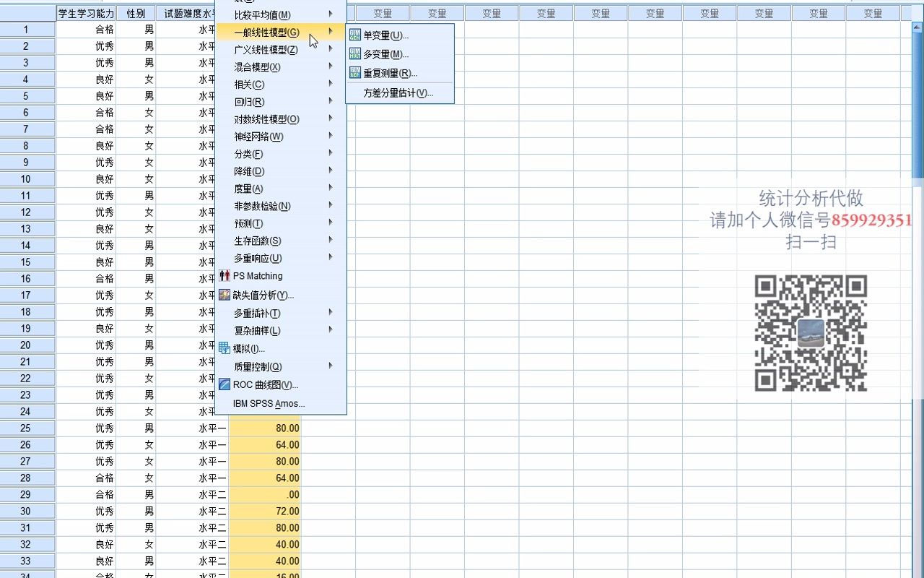Open 降维(D) menu entry

(x=281, y=171)
